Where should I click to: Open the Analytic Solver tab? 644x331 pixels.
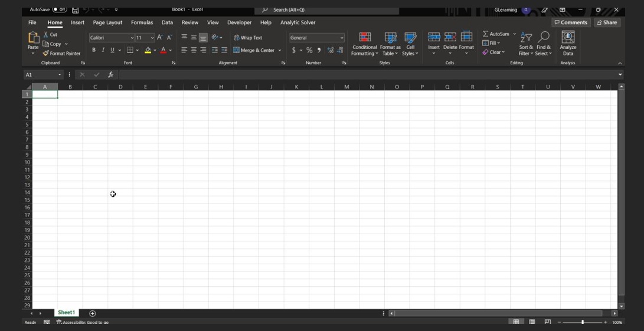click(298, 22)
